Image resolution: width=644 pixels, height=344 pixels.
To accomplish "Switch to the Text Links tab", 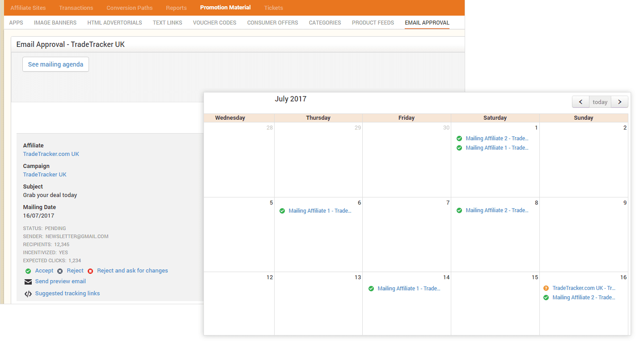I will click(x=167, y=23).
